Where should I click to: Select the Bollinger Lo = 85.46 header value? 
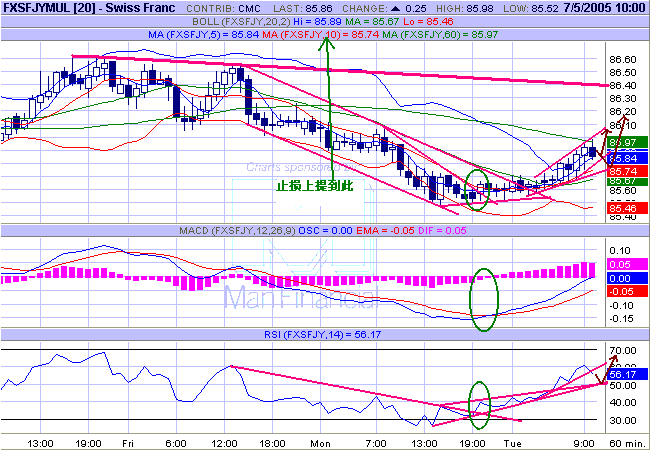tap(428, 22)
